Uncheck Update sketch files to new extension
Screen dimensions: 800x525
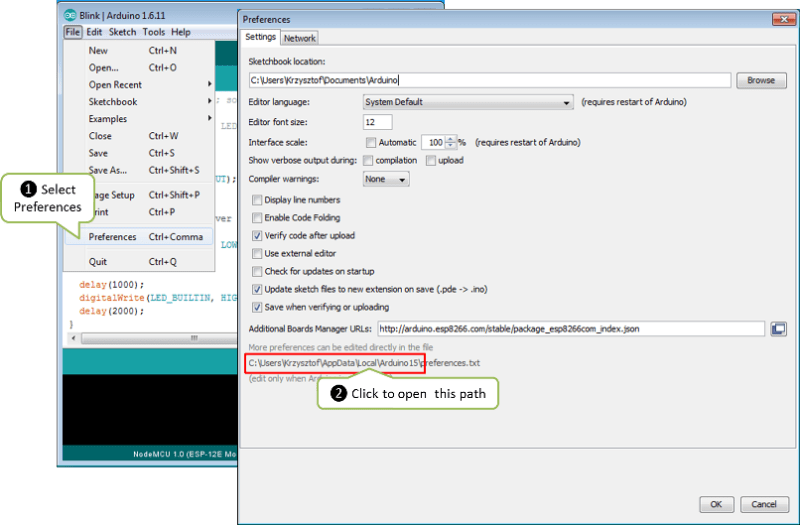point(257,289)
